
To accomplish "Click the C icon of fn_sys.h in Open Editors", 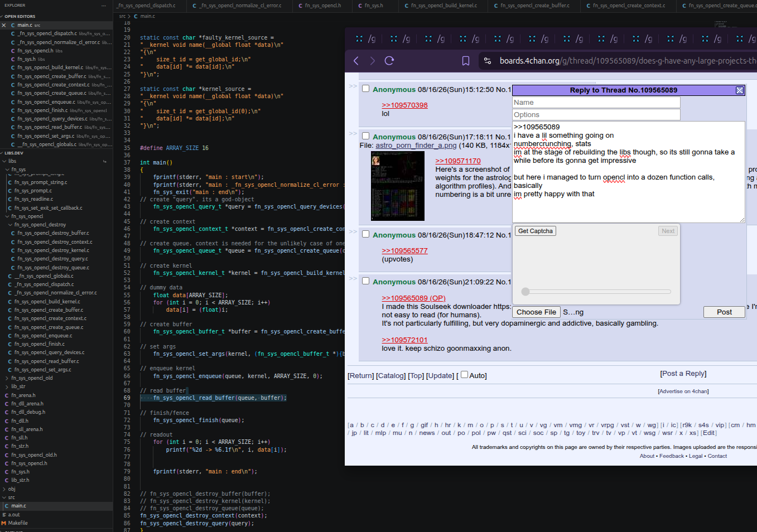I will [x=13, y=59].
